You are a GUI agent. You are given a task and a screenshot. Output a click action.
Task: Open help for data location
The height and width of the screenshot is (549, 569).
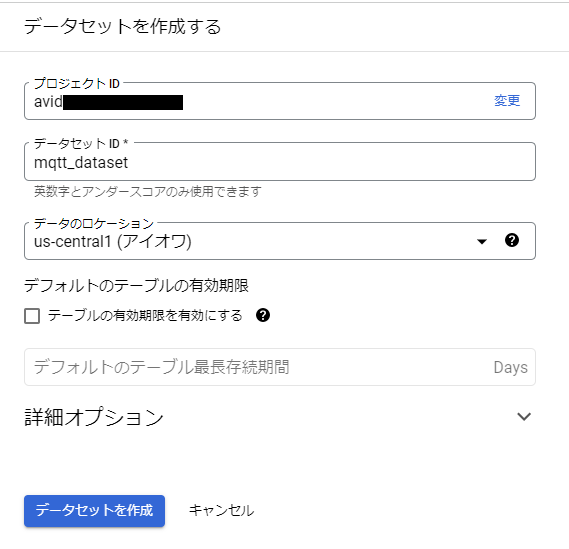pos(512,240)
